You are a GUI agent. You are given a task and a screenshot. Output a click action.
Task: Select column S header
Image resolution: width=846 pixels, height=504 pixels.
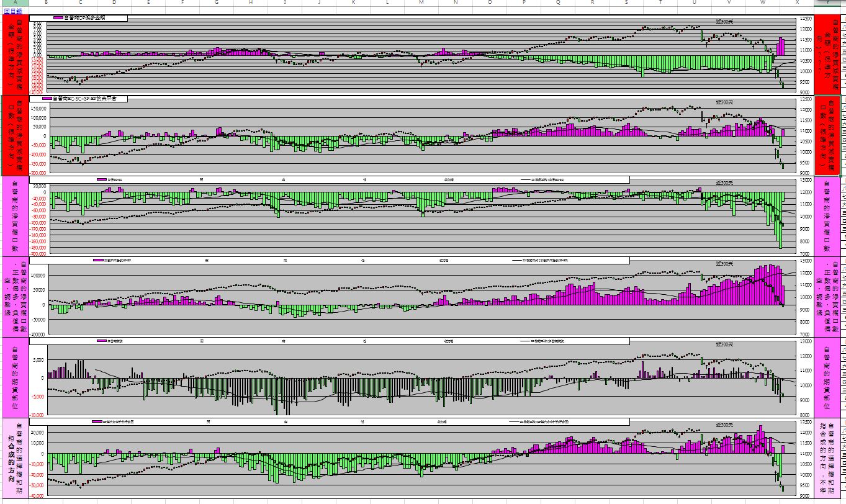click(x=626, y=2)
